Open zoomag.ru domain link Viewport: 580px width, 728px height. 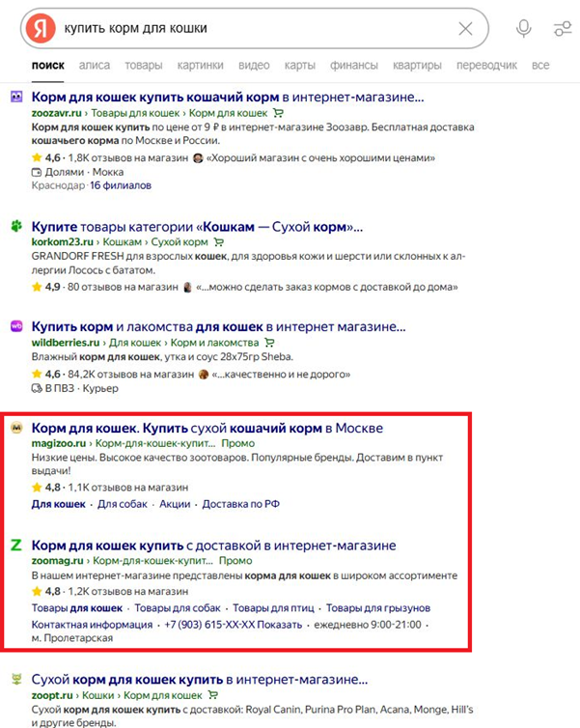58,561
